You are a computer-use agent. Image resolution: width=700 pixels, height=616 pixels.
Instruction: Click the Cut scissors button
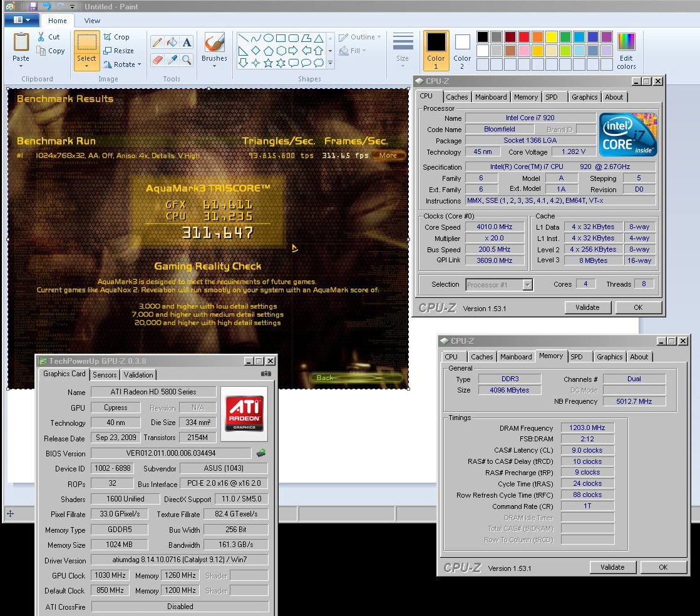pyautogui.click(x=49, y=37)
